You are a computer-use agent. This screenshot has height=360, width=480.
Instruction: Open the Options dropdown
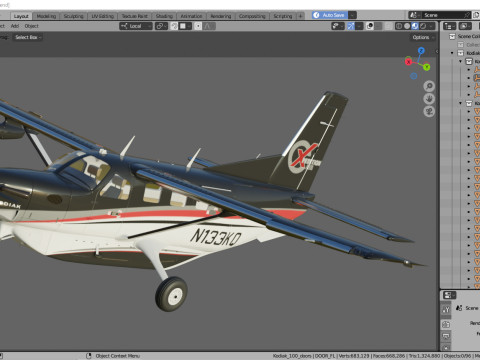(423, 37)
